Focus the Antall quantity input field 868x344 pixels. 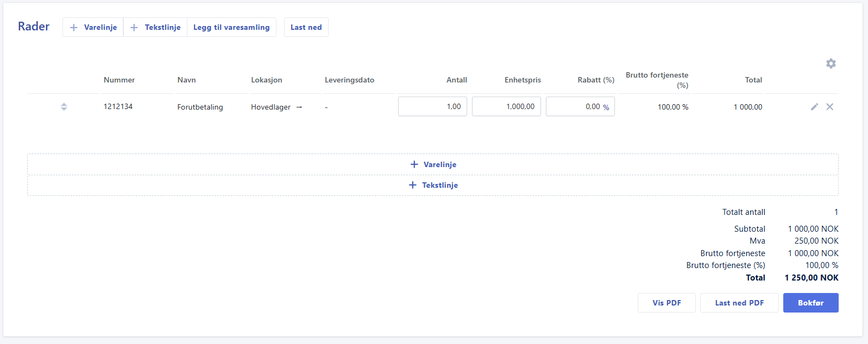click(432, 107)
